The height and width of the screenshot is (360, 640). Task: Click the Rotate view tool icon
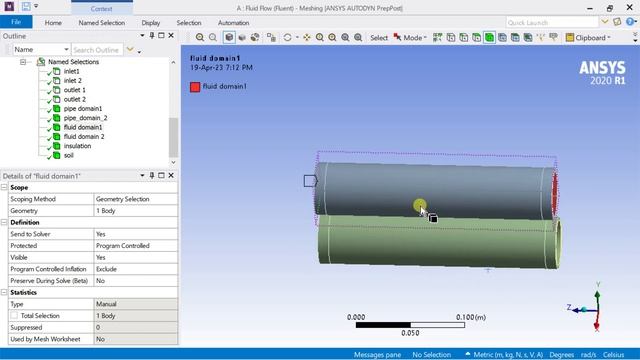tap(287, 38)
